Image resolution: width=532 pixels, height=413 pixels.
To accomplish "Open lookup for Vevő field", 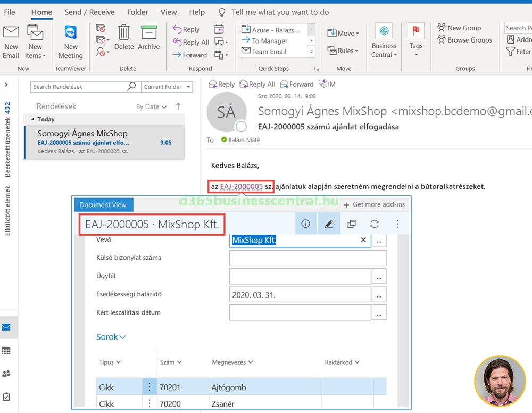I will tap(379, 241).
